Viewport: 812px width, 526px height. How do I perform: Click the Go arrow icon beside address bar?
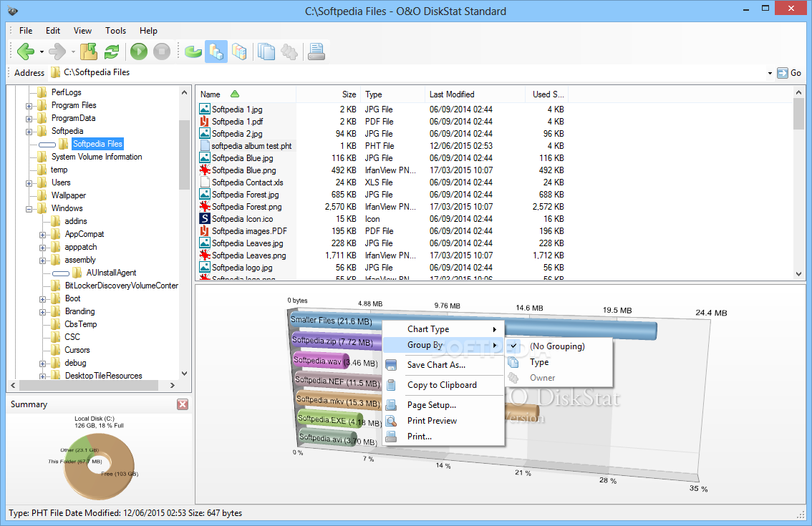782,73
